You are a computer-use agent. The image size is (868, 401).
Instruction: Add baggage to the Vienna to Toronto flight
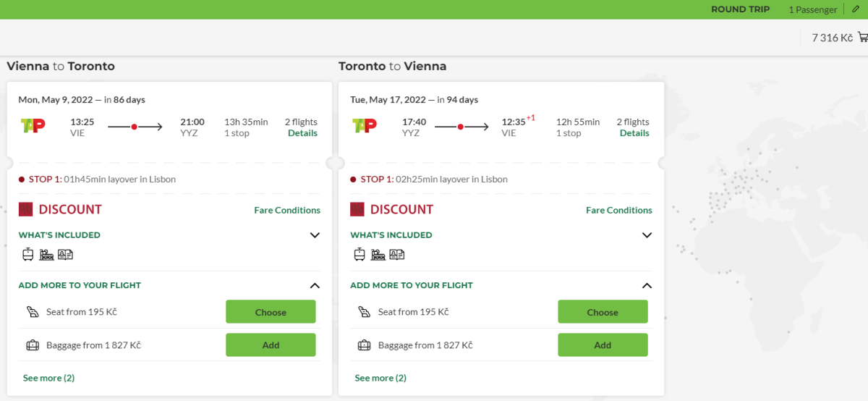271,345
